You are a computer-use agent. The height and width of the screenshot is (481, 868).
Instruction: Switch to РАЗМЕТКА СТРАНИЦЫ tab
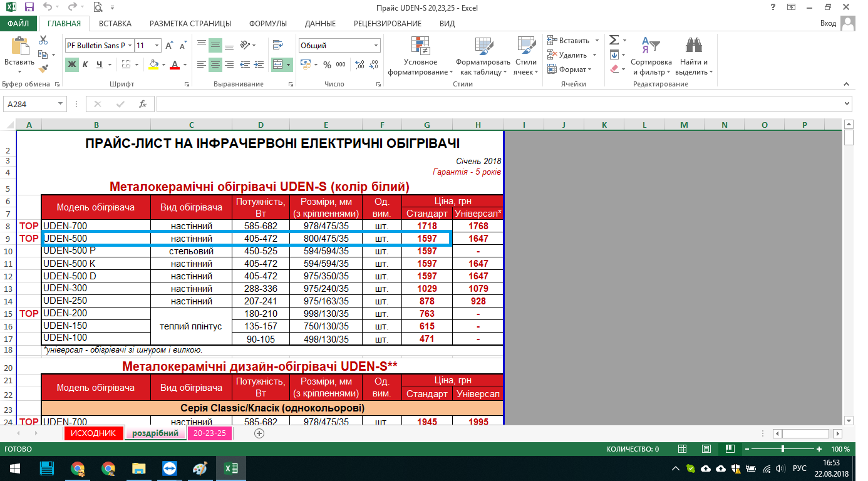pos(190,23)
